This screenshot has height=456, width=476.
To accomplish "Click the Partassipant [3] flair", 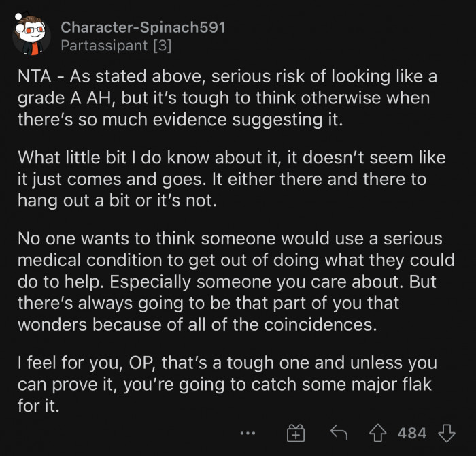I will pyautogui.click(x=116, y=46).
